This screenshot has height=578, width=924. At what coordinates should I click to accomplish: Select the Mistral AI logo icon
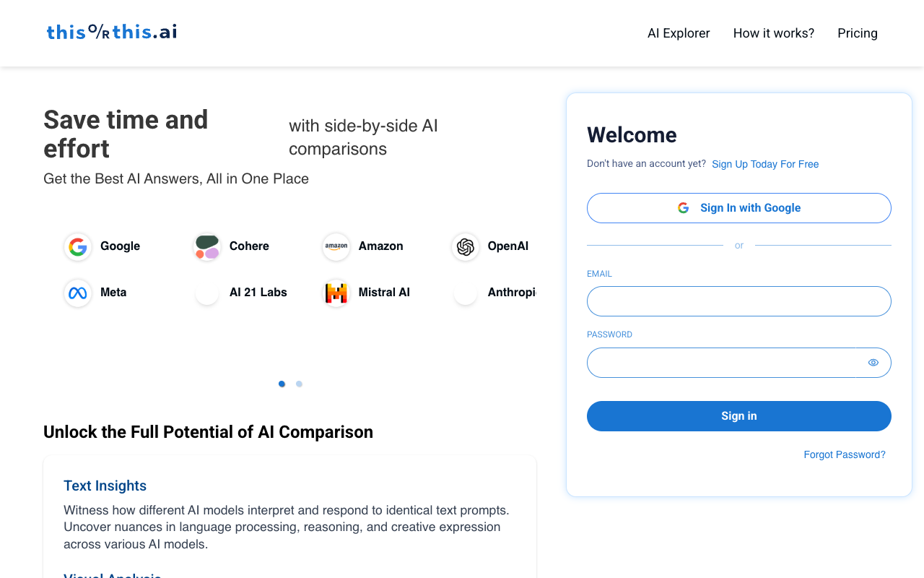pyautogui.click(x=336, y=293)
